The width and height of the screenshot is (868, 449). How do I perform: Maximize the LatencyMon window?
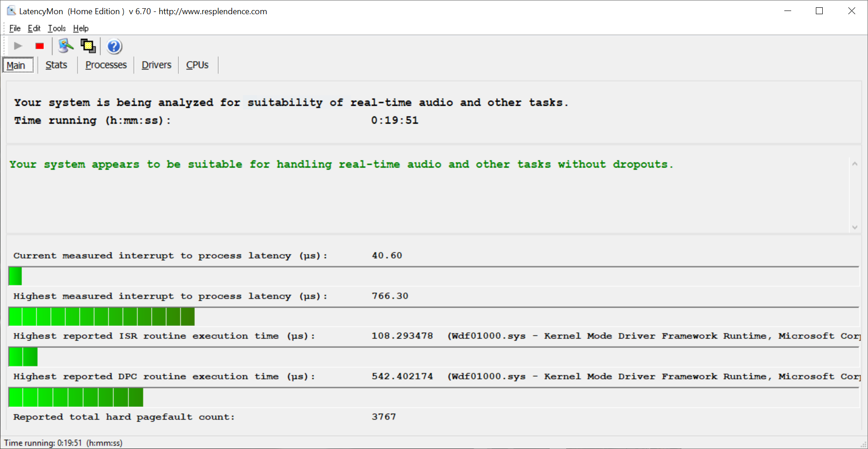point(819,11)
